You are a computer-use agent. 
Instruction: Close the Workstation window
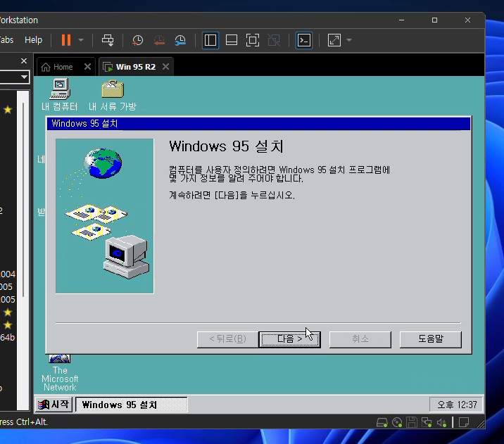click(467, 20)
